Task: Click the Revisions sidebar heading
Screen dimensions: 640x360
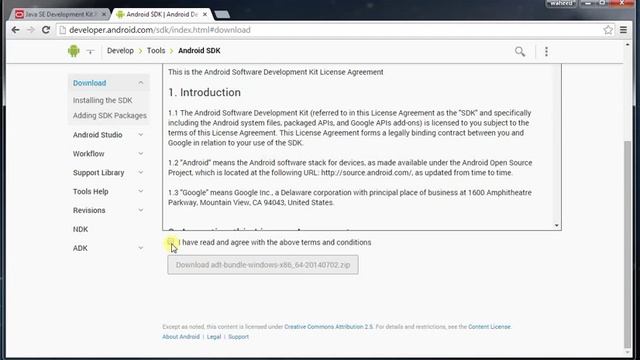Action: [89, 210]
